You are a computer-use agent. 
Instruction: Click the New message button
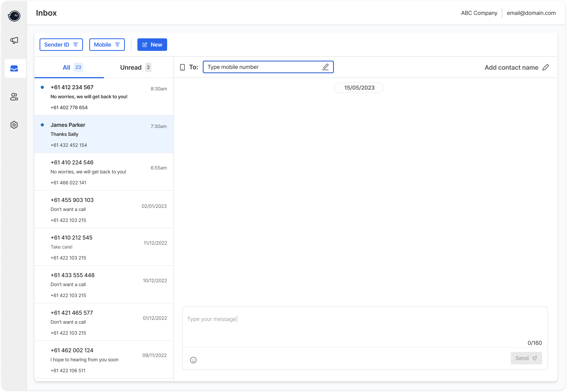click(152, 45)
